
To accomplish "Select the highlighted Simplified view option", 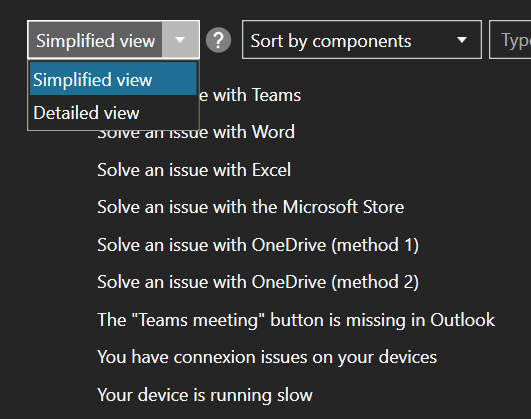I will [x=113, y=79].
